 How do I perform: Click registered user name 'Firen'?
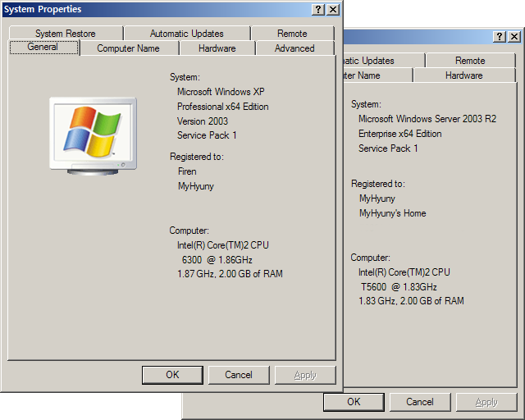point(187,171)
